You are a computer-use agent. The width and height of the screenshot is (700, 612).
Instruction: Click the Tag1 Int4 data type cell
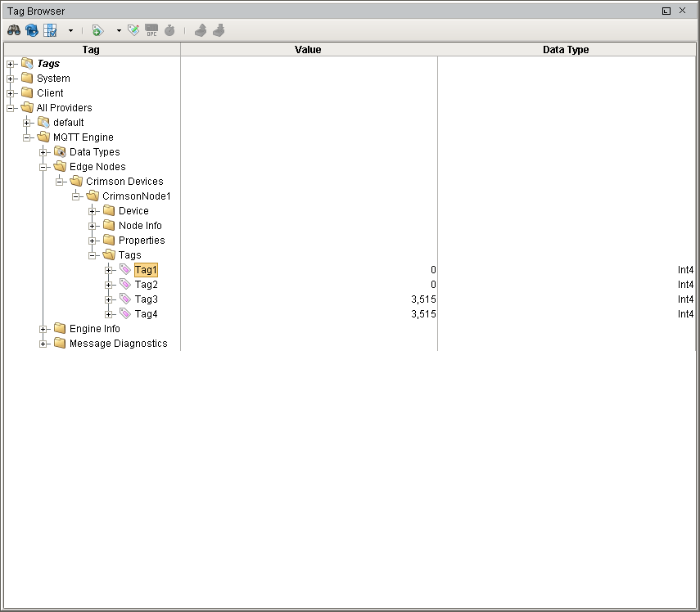click(567, 270)
